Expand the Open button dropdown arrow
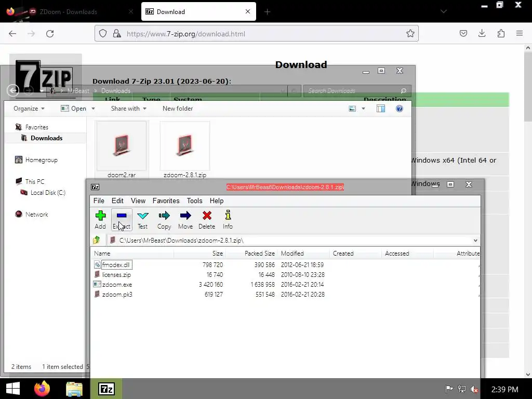This screenshot has height=399, width=532. (93, 109)
